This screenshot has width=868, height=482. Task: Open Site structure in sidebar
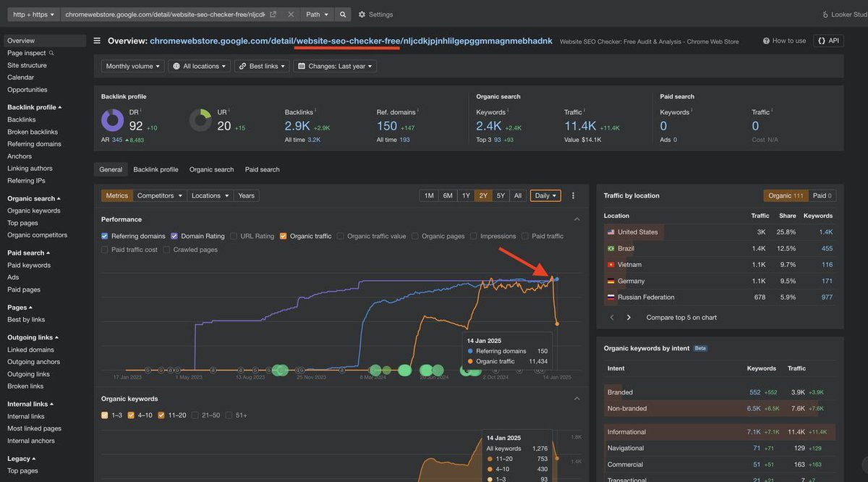point(27,65)
